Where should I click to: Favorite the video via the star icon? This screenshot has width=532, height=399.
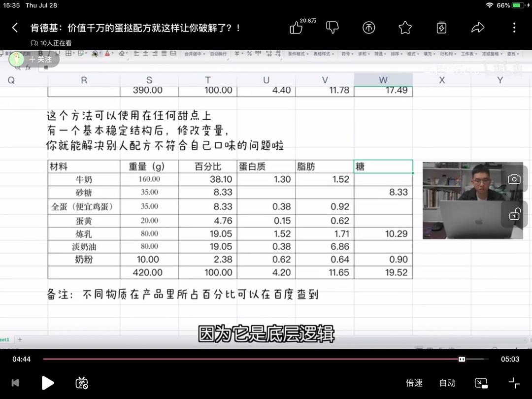pos(405,28)
